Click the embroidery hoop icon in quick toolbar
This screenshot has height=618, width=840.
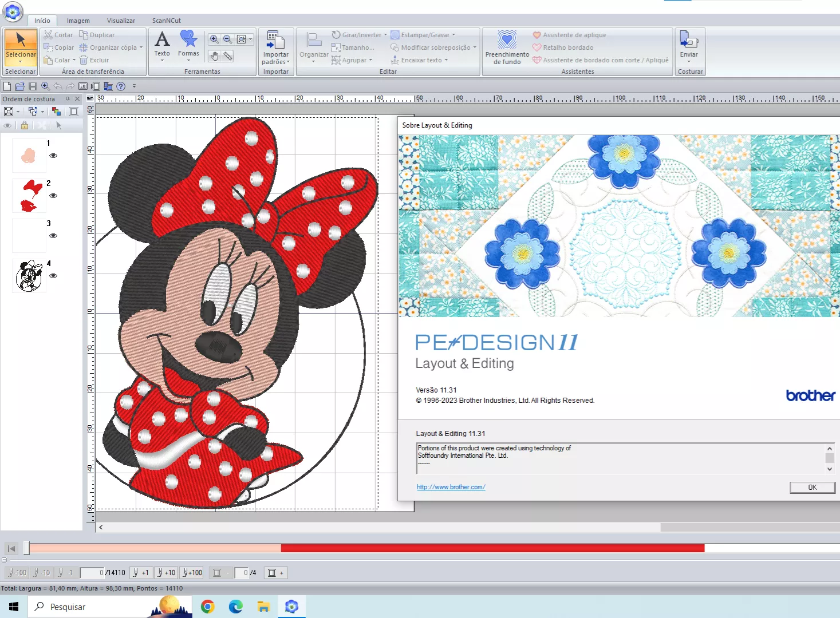96,86
